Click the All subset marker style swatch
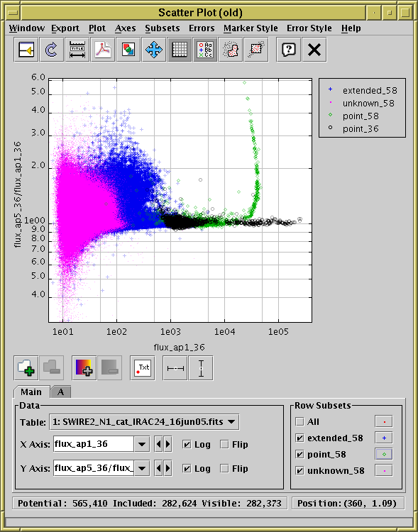 (384, 422)
